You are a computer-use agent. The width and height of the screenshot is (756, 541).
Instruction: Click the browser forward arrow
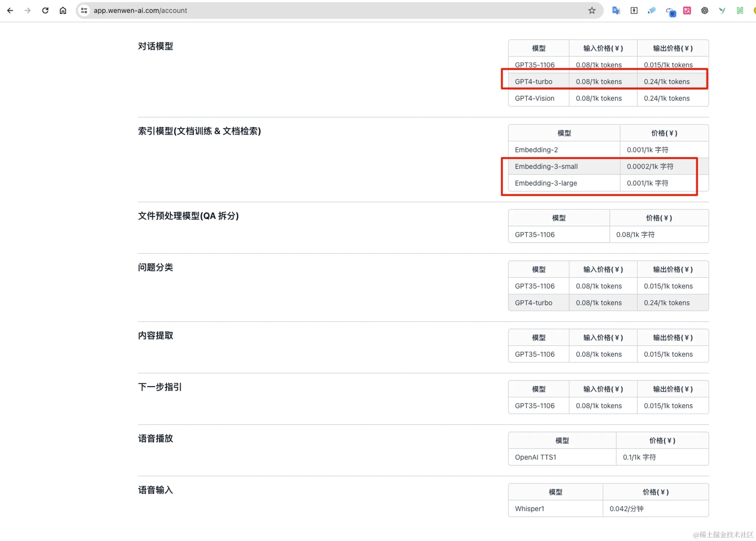click(28, 11)
